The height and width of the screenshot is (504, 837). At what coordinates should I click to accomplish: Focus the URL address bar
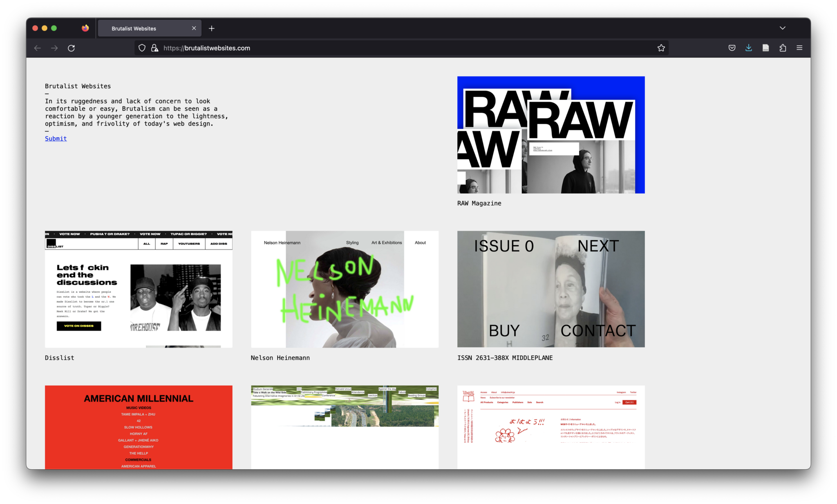coord(401,48)
